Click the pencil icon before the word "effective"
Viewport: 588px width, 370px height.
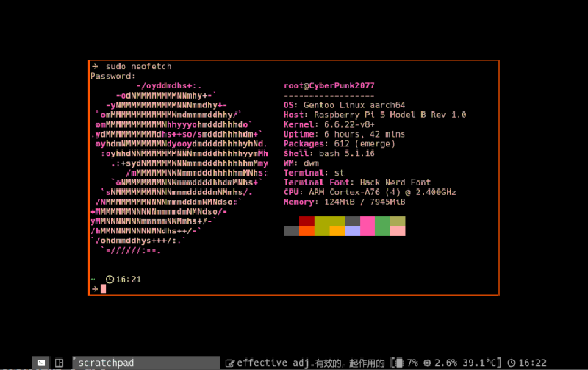click(x=230, y=363)
